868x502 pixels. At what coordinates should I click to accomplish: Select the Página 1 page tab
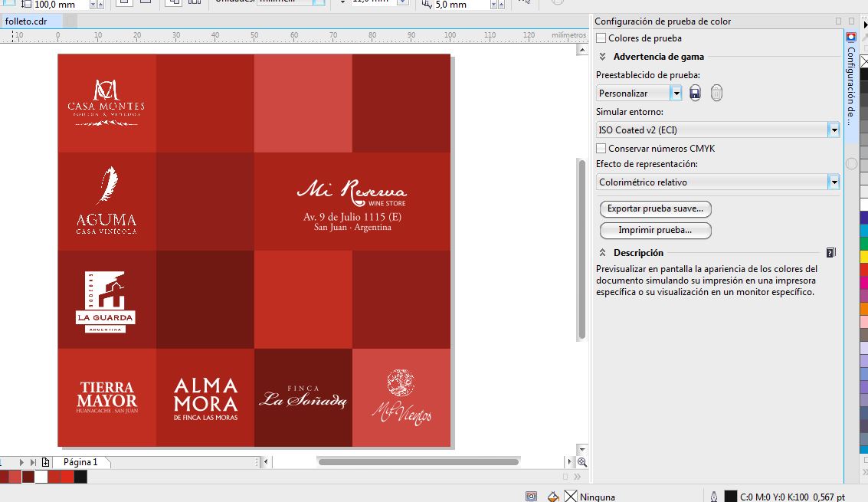(x=80, y=462)
